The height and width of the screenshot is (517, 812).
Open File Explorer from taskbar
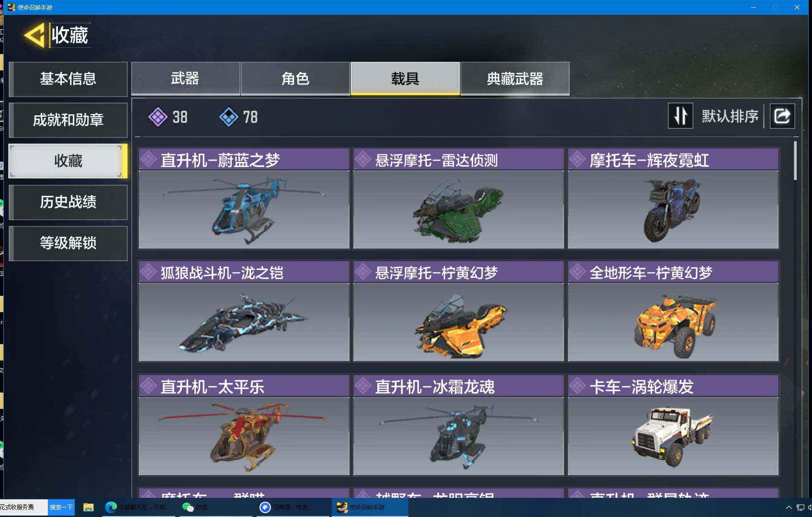88,507
